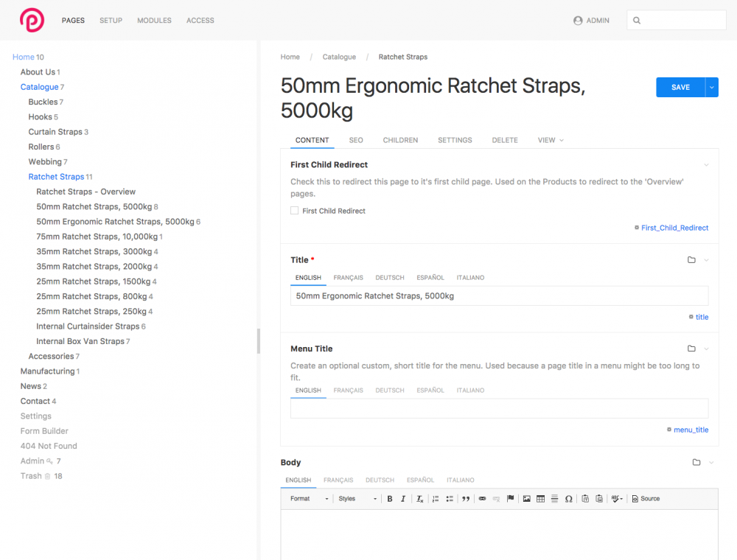The image size is (737, 560).
Task: Click the anchor flag icon
Action: click(510, 499)
